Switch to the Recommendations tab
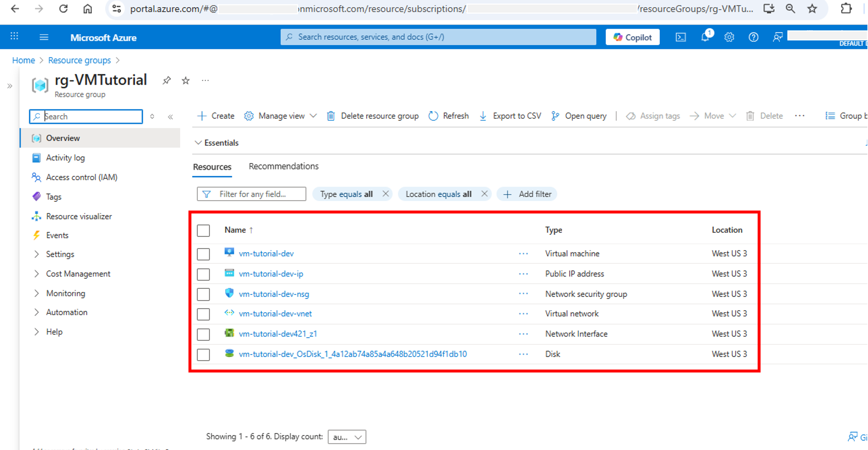 (283, 166)
